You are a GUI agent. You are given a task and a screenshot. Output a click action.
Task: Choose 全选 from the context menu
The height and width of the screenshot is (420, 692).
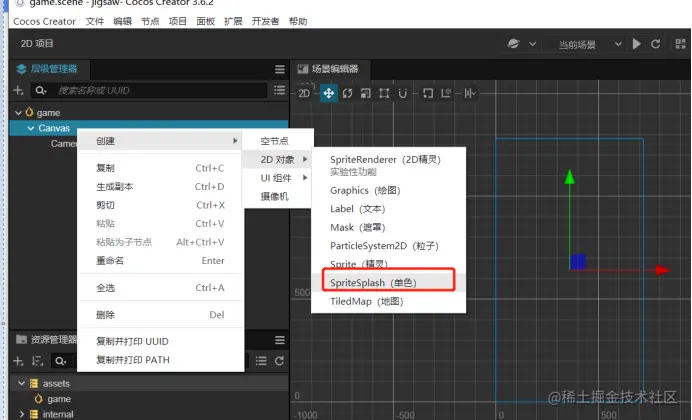[161, 288]
